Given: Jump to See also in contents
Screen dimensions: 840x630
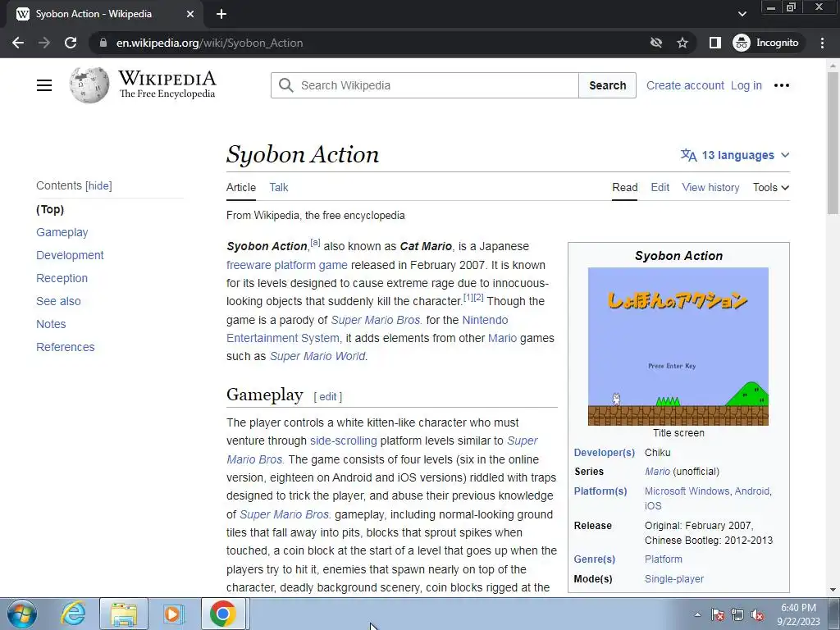Looking at the screenshot, I should pos(58,302).
